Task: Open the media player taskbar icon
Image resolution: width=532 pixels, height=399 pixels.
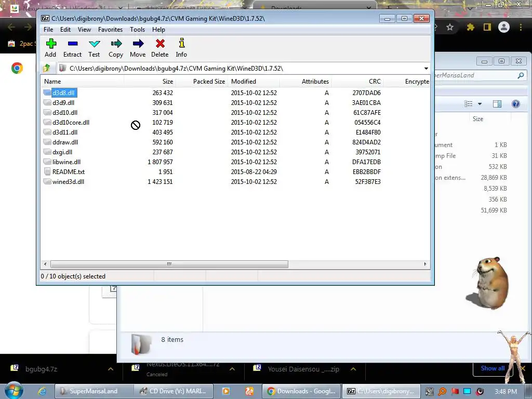Action: [225, 391]
